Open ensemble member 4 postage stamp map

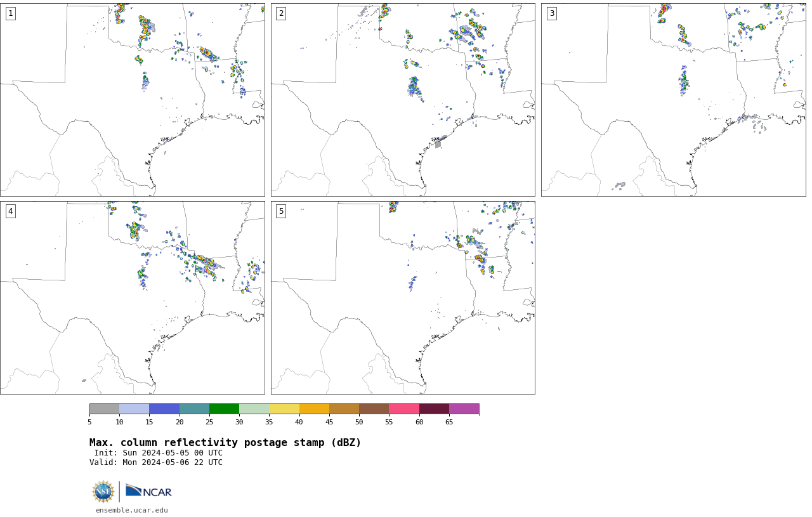click(132, 298)
